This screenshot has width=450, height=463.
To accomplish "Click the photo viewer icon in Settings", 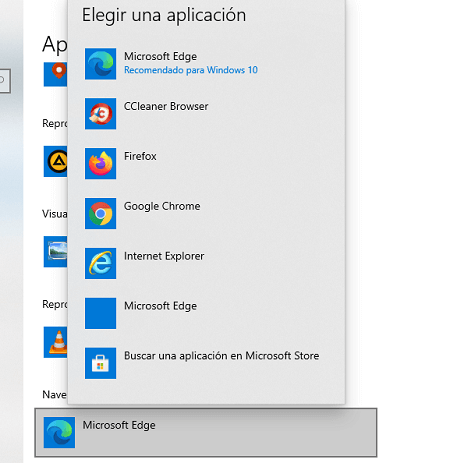I will pyautogui.click(x=55, y=252).
